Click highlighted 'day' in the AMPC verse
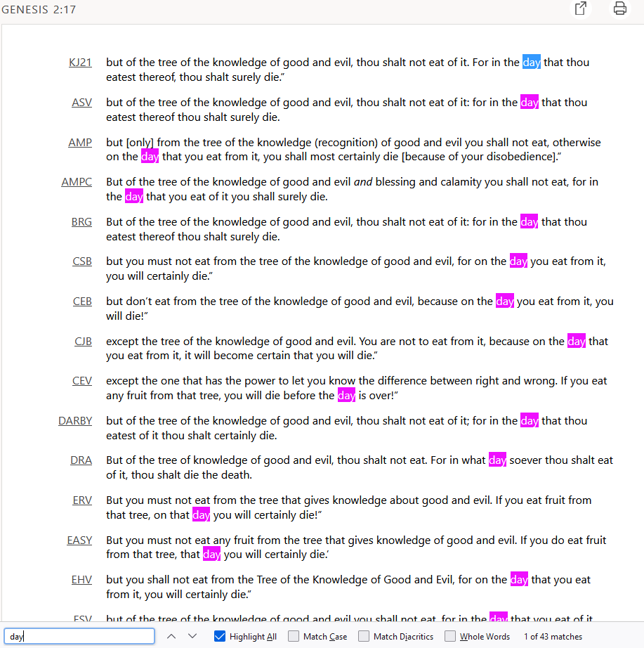644x648 pixels. point(134,196)
